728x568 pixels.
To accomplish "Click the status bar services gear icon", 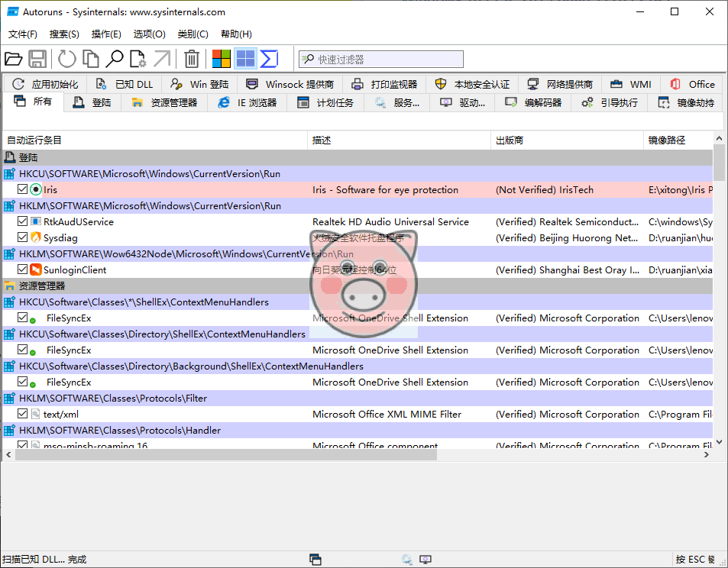I will click(406, 560).
